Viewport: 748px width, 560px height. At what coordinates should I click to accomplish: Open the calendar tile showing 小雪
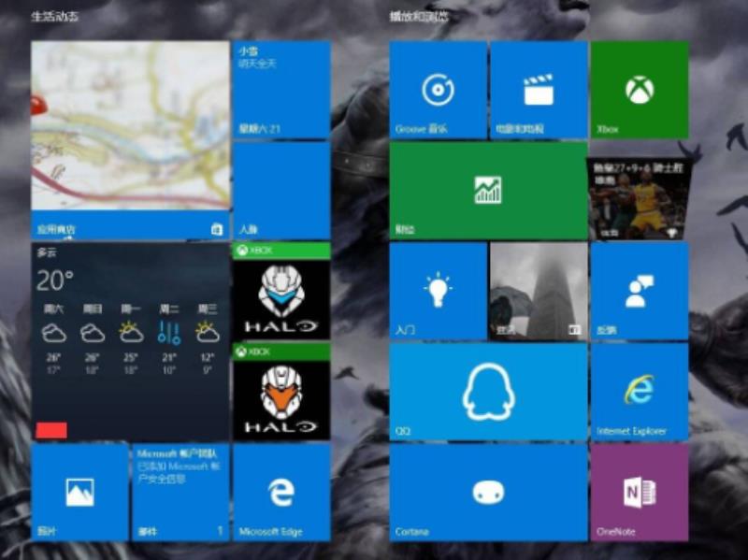(x=281, y=90)
